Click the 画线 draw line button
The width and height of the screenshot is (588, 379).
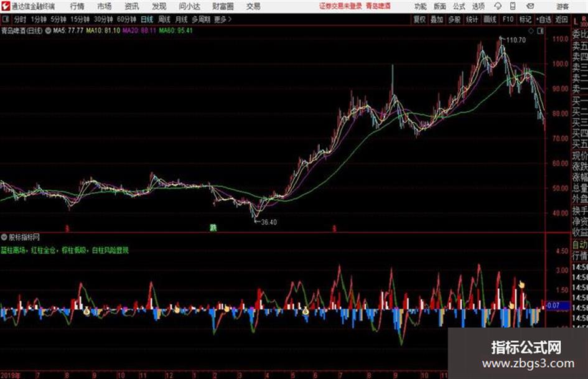click(490, 19)
